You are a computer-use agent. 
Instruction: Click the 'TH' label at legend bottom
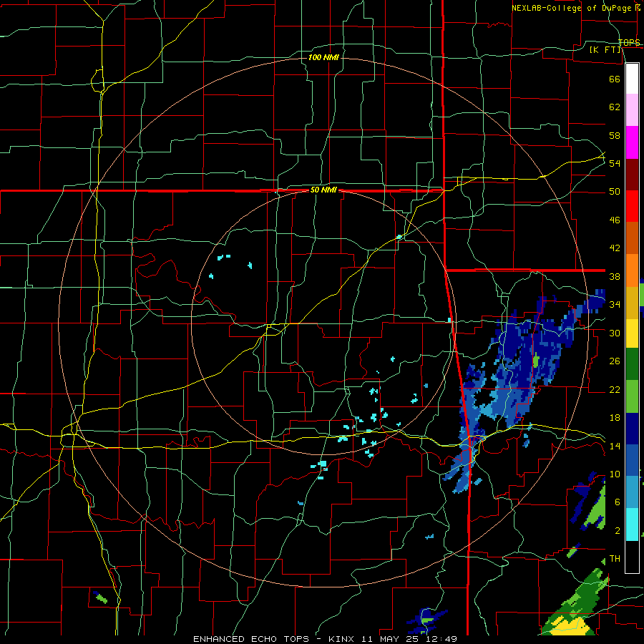tap(615, 559)
